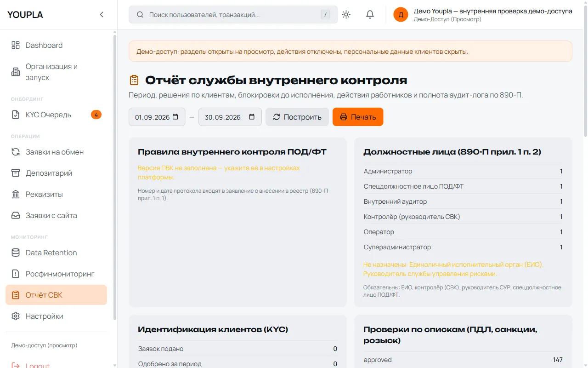The width and height of the screenshot is (588, 368).
Task: Click the Logout arrow icon
Action: click(16, 366)
